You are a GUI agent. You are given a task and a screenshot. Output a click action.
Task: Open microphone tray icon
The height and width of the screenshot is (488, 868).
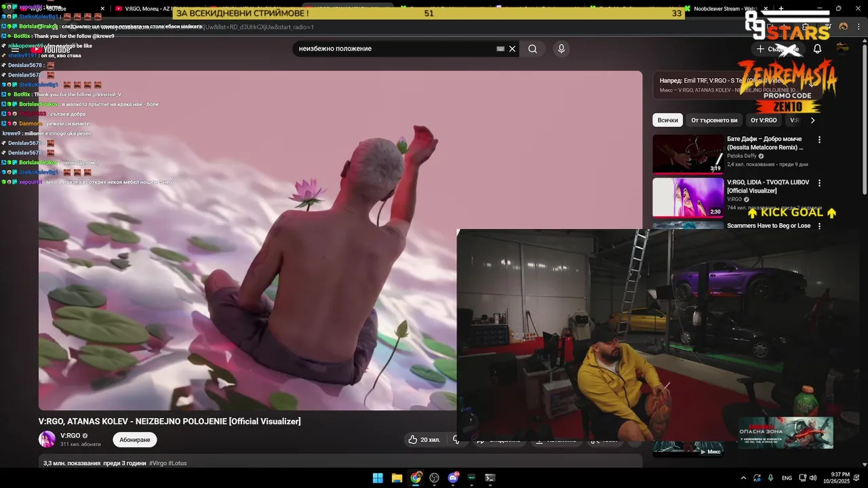click(x=771, y=478)
